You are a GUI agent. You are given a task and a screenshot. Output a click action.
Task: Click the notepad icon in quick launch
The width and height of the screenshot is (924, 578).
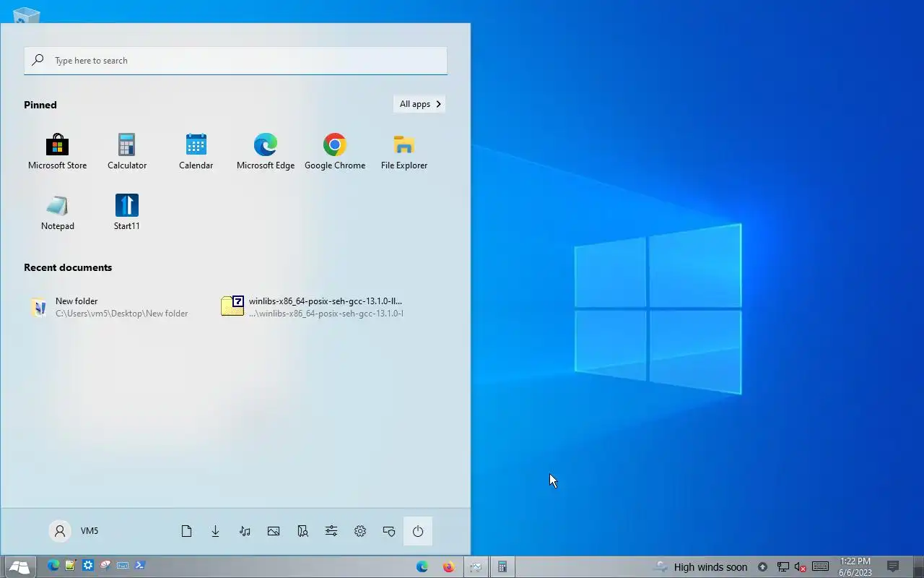coord(71,566)
